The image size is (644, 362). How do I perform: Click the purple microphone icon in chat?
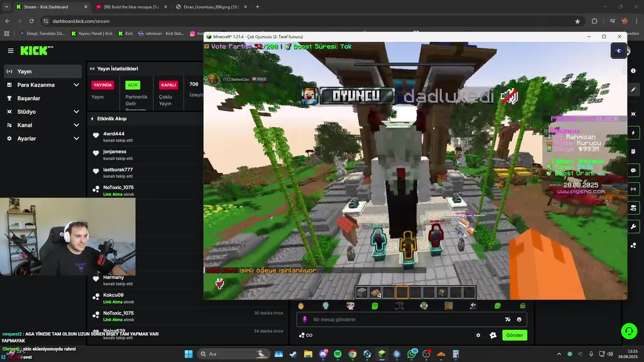pos(304,319)
